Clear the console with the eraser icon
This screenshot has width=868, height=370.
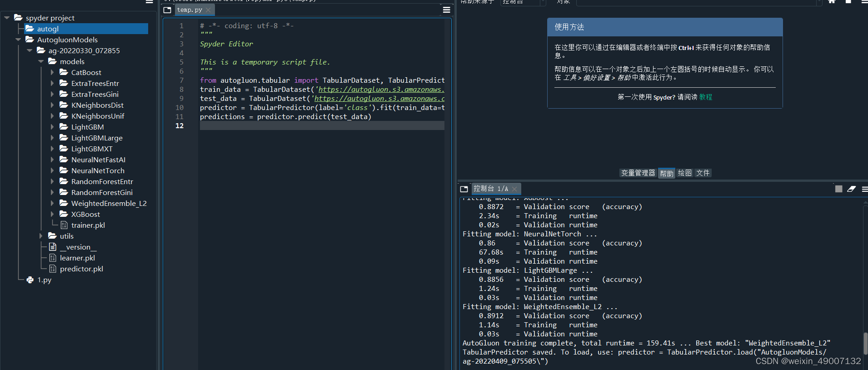pos(851,189)
